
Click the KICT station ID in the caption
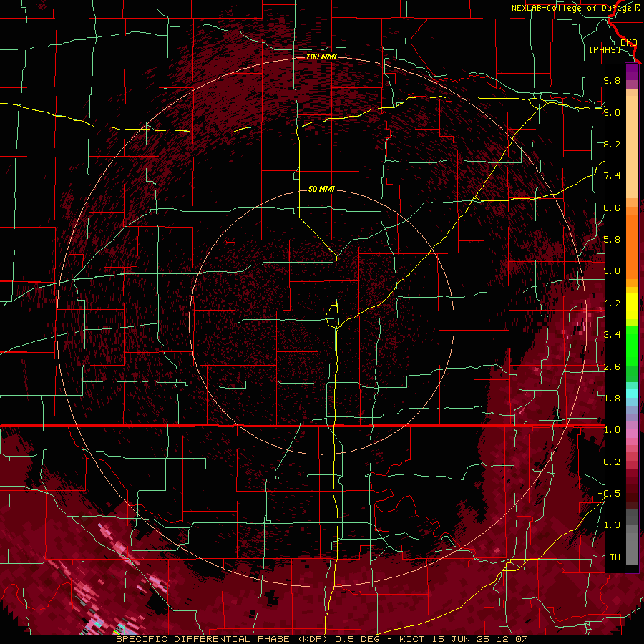pyautogui.click(x=413, y=639)
